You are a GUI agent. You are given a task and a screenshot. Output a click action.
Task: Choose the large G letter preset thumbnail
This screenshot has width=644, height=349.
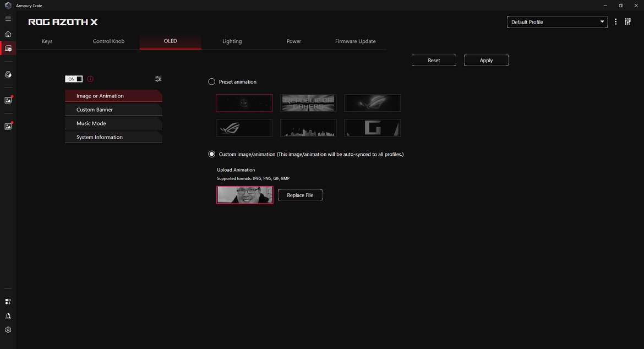pyautogui.click(x=373, y=128)
